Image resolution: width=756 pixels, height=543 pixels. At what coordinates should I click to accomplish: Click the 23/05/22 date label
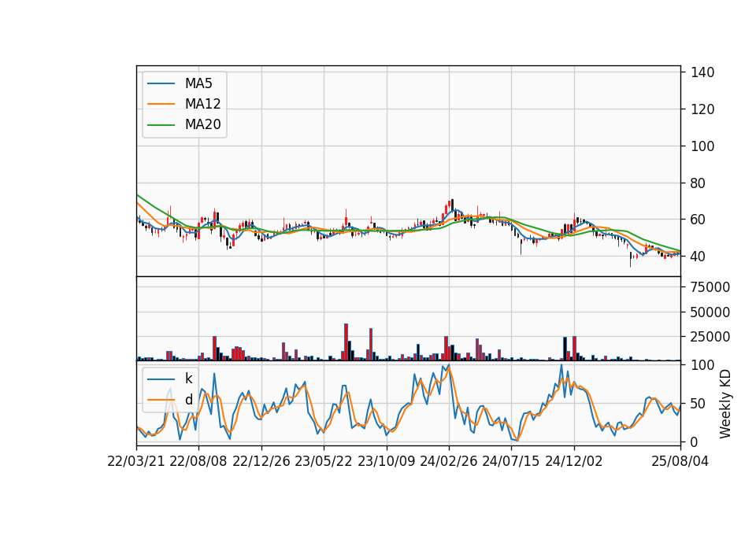(x=324, y=461)
